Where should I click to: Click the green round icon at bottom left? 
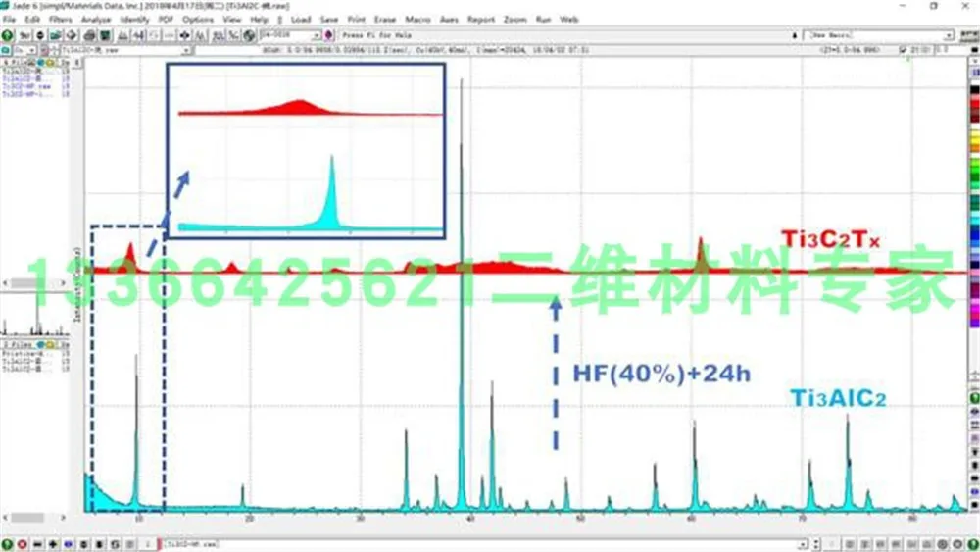(x=8, y=544)
